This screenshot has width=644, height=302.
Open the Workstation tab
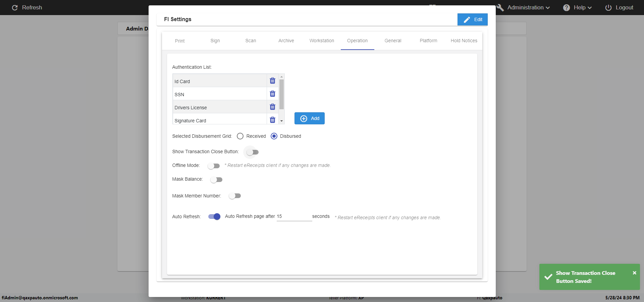coord(322,41)
